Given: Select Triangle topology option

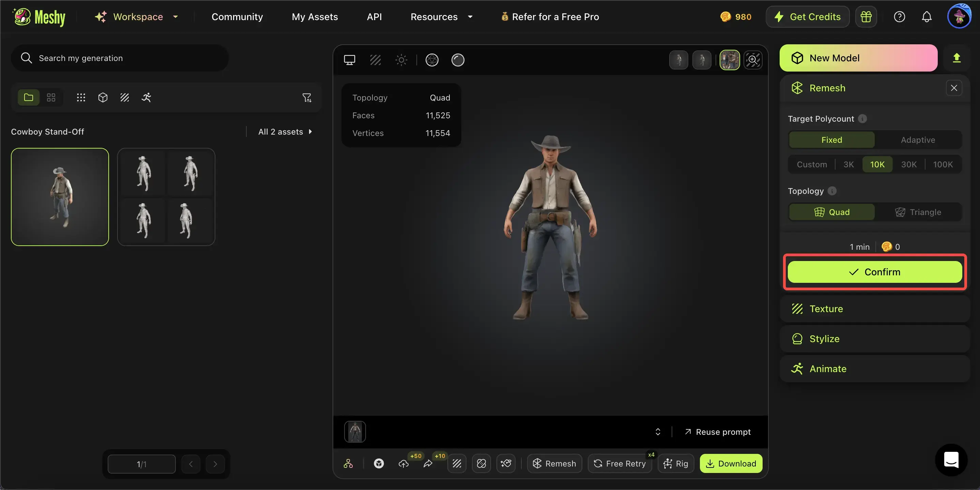Looking at the screenshot, I should click(x=918, y=212).
